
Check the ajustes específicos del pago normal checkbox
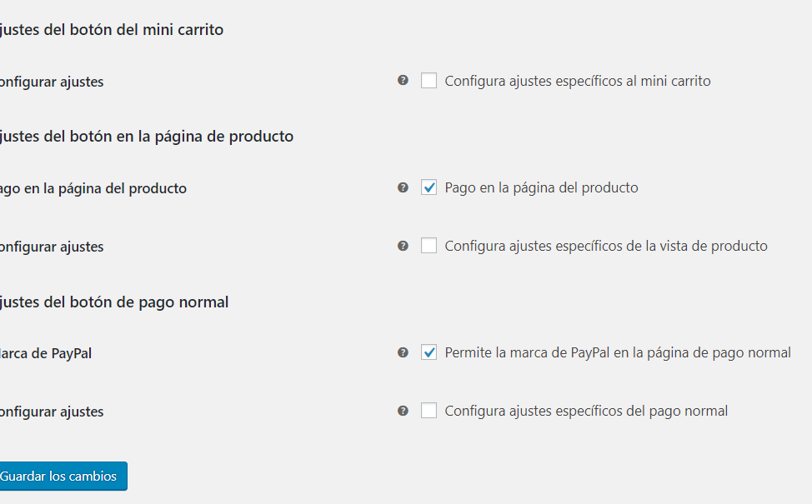pyautogui.click(x=429, y=411)
